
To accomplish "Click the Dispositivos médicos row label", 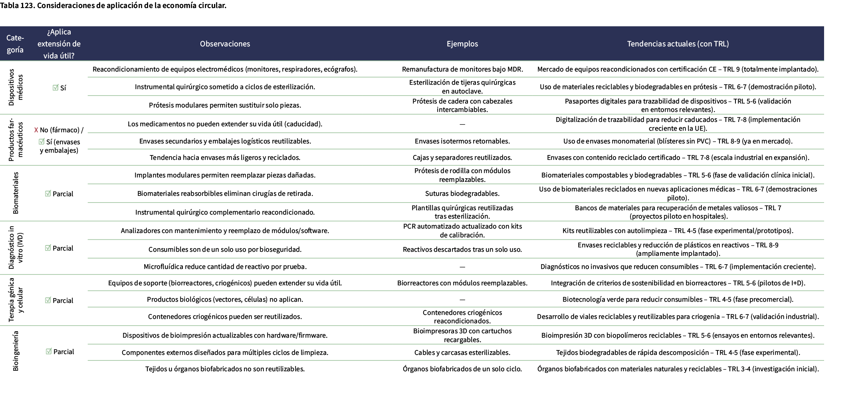I will [16, 88].
